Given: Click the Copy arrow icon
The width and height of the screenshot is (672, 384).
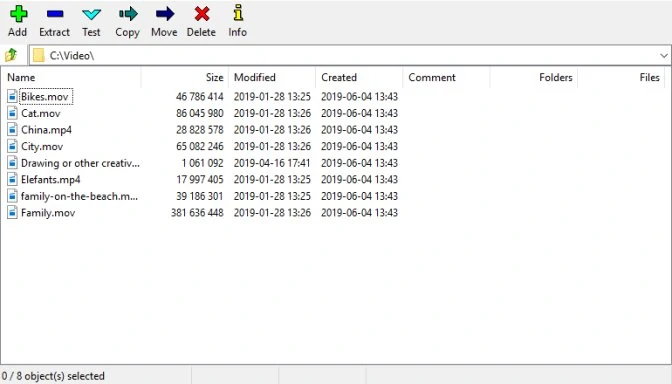Looking at the screenshot, I should tap(128, 14).
